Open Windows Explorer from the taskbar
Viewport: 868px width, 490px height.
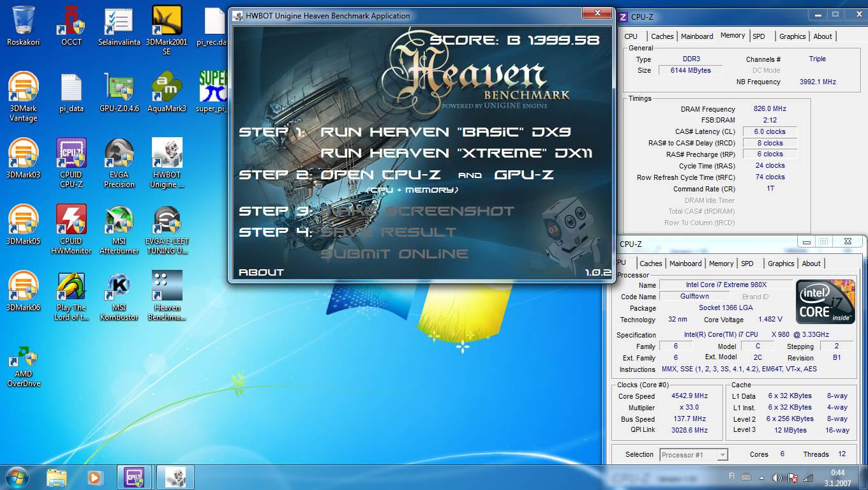coord(57,477)
